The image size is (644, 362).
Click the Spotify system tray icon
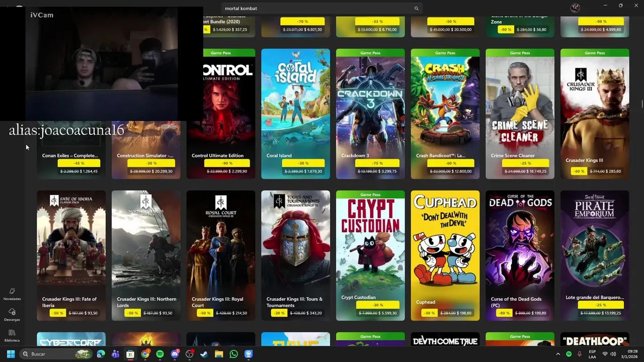pyautogui.click(x=569, y=354)
